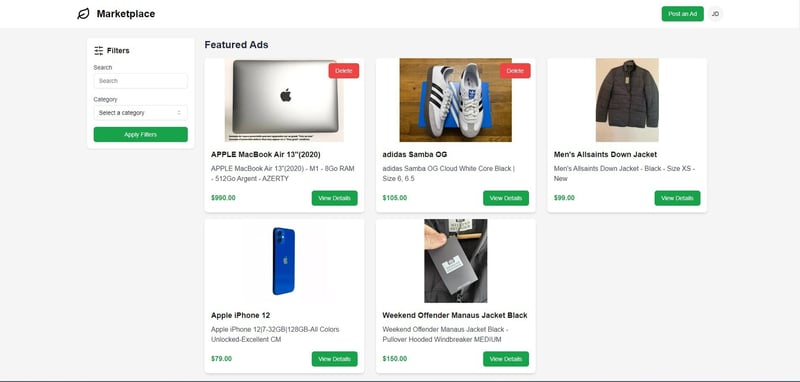Click the Post an Ad button
The image size is (800, 382).
[682, 14]
